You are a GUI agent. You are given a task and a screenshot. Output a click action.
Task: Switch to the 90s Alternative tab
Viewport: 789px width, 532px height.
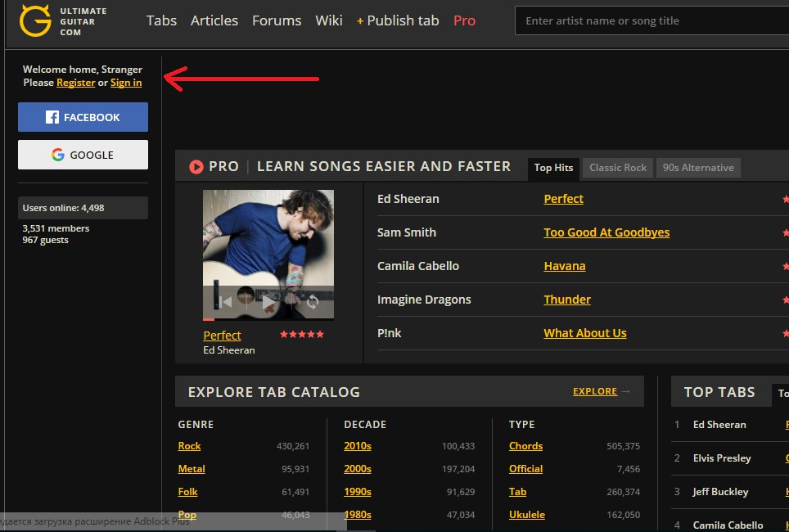[x=698, y=168]
